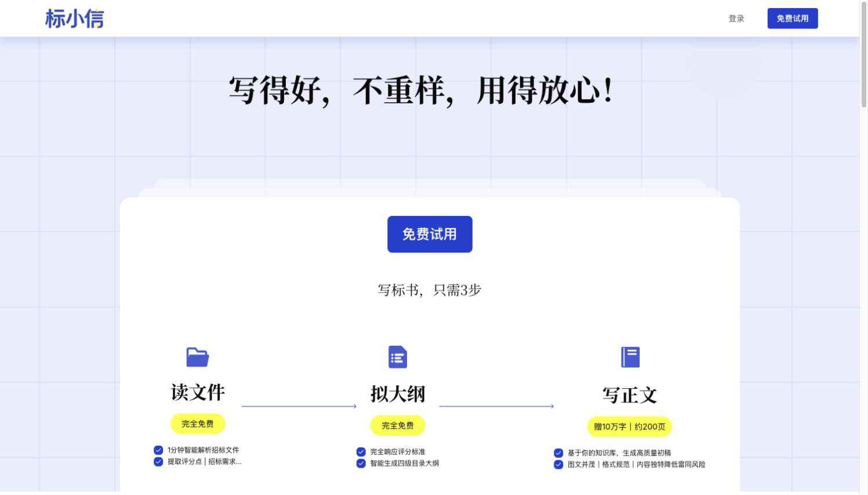Click the 赠10万字｜约200页 badge
The height and width of the screenshot is (495, 868).
pos(630,427)
